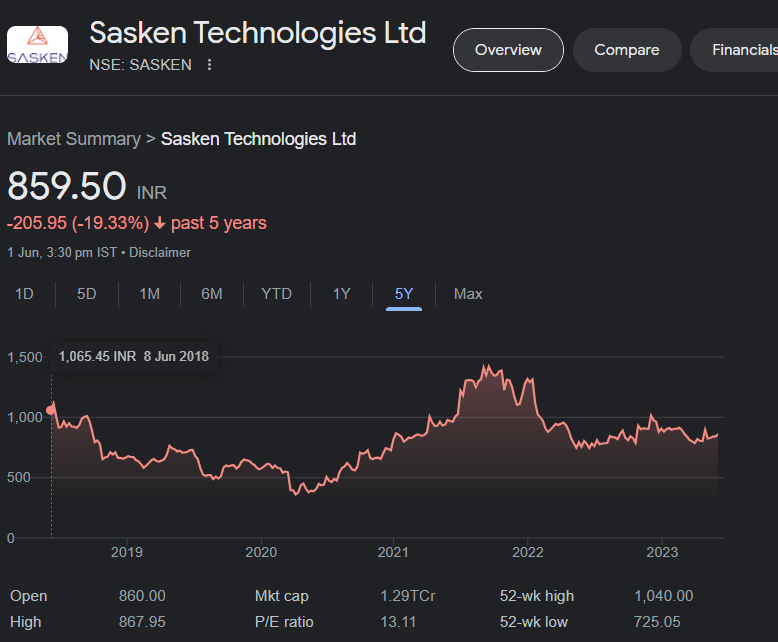Open the Overview tab
Screen dimensions: 778x642
[x=508, y=50]
